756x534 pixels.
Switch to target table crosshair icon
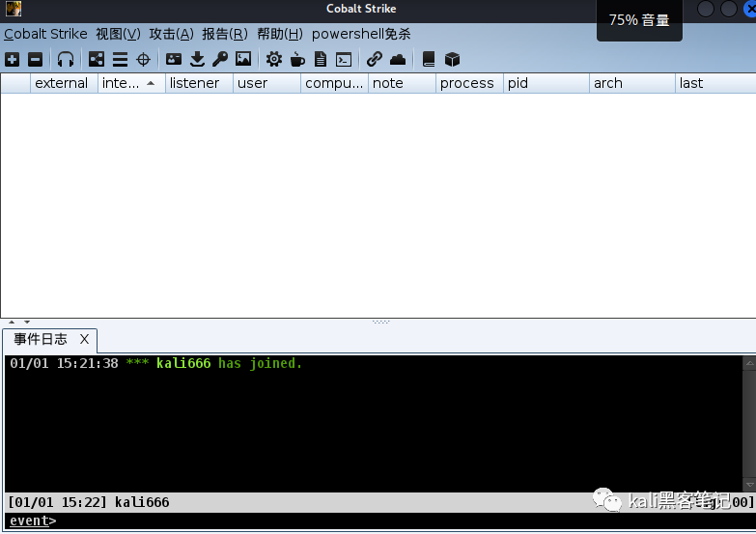click(x=143, y=59)
